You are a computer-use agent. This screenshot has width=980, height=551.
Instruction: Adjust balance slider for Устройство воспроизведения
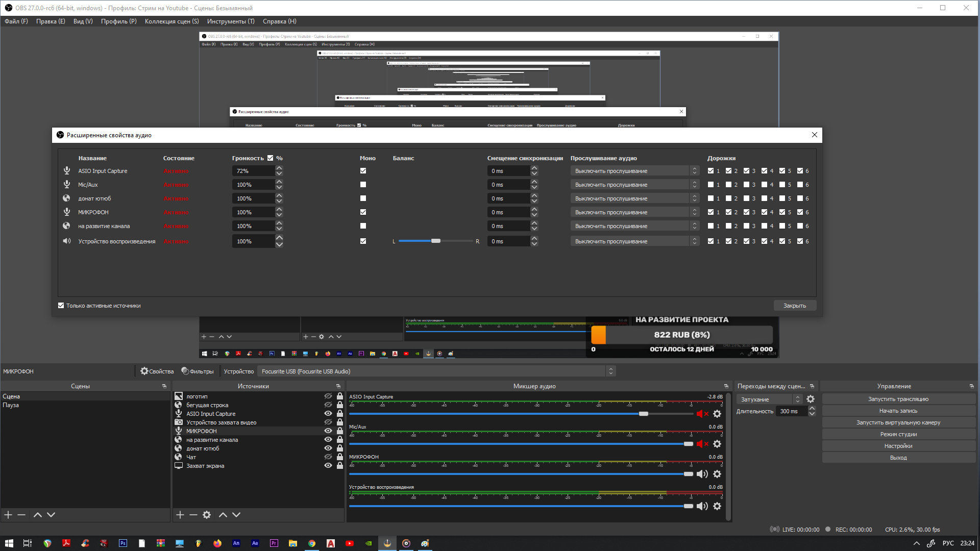coord(435,241)
